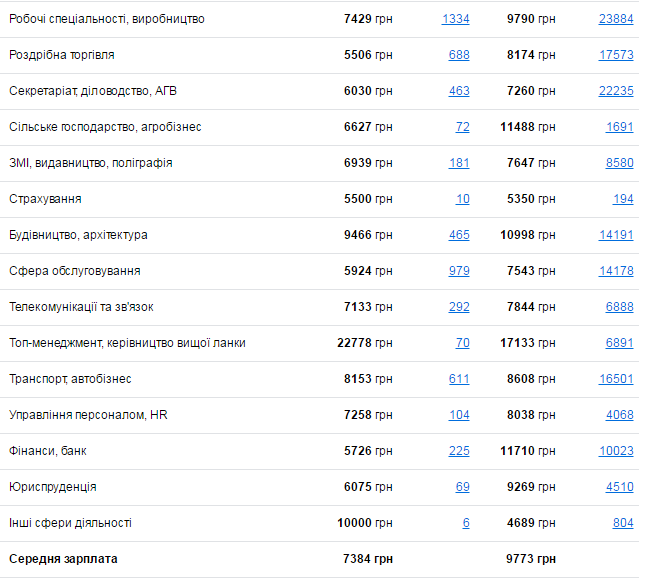This screenshot has height=581, width=646.
Task: Click the 23884 link in the first row
Action: coord(615,19)
